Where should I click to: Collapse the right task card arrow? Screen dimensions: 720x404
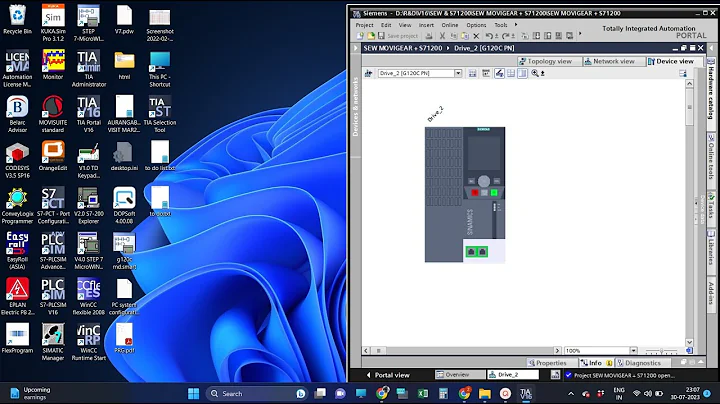[711, 48]
